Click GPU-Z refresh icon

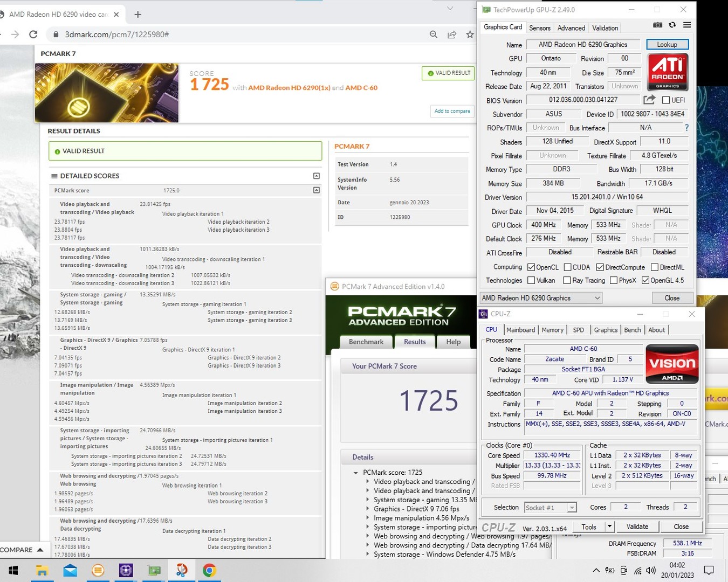point(672,25)
